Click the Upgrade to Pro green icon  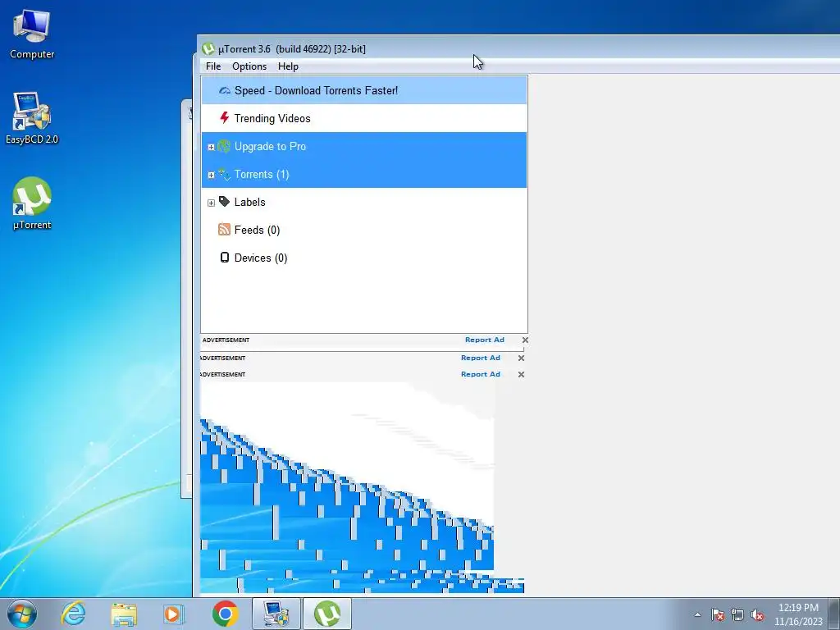click(x=224, y=146)
